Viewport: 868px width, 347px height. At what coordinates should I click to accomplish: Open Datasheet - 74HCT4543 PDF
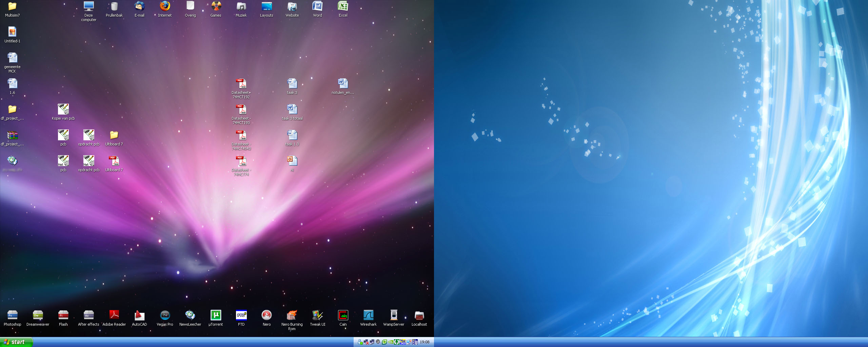[241, 140]
